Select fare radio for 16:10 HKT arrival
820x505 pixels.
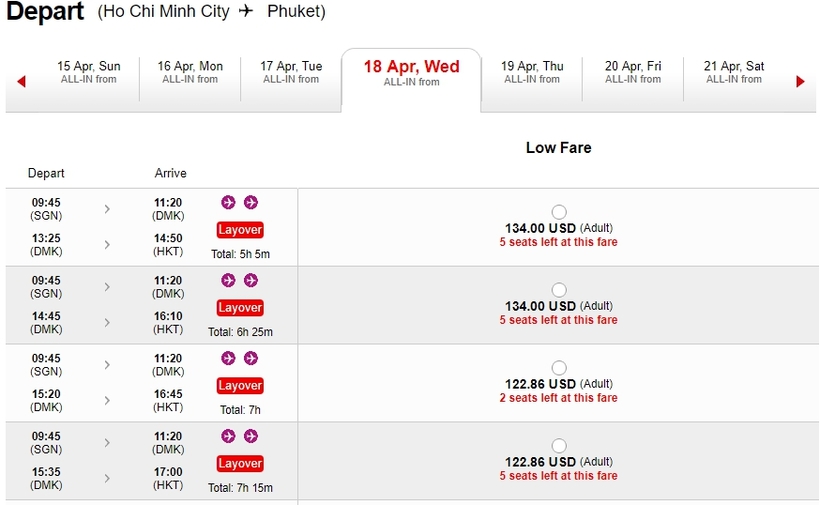pos(558,290)
